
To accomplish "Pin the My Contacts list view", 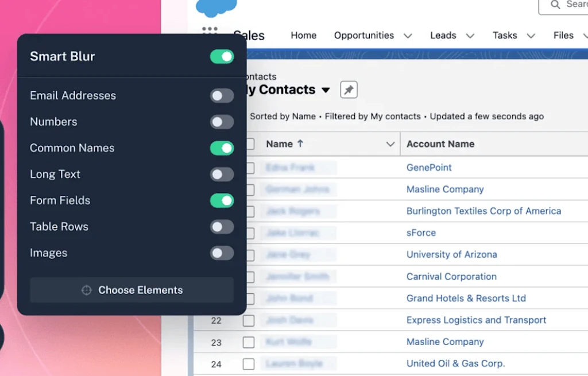I will [x=349, y=90].
